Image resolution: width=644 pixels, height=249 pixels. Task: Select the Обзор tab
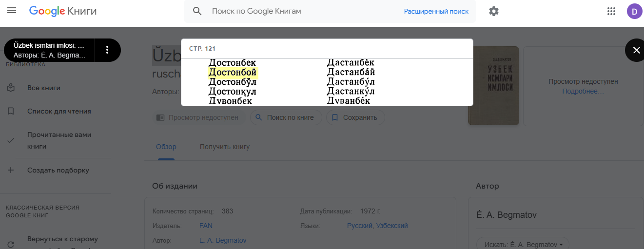166,147
